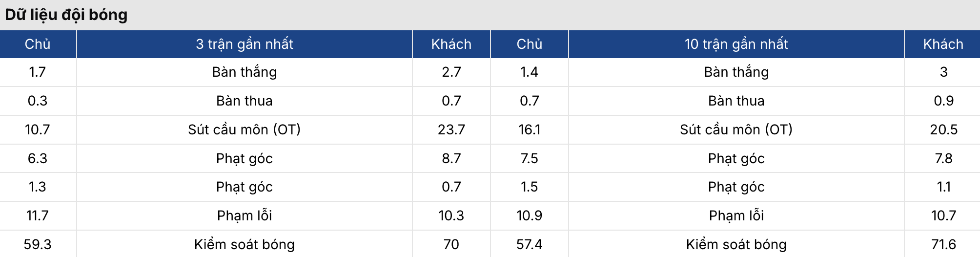Click the 71.6 ball possession value
Image resolution: width=980 pixels, height=257 pixels.
(x=943, y=244)
